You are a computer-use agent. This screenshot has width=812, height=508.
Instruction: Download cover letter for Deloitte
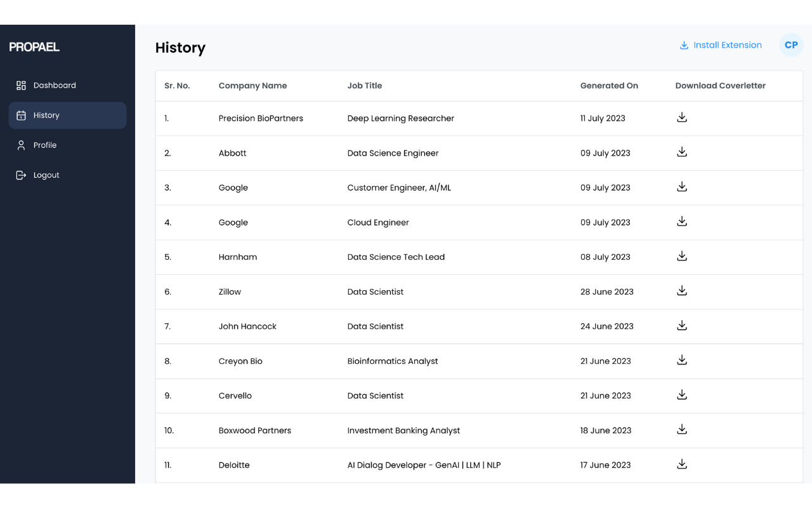(682, 464)
